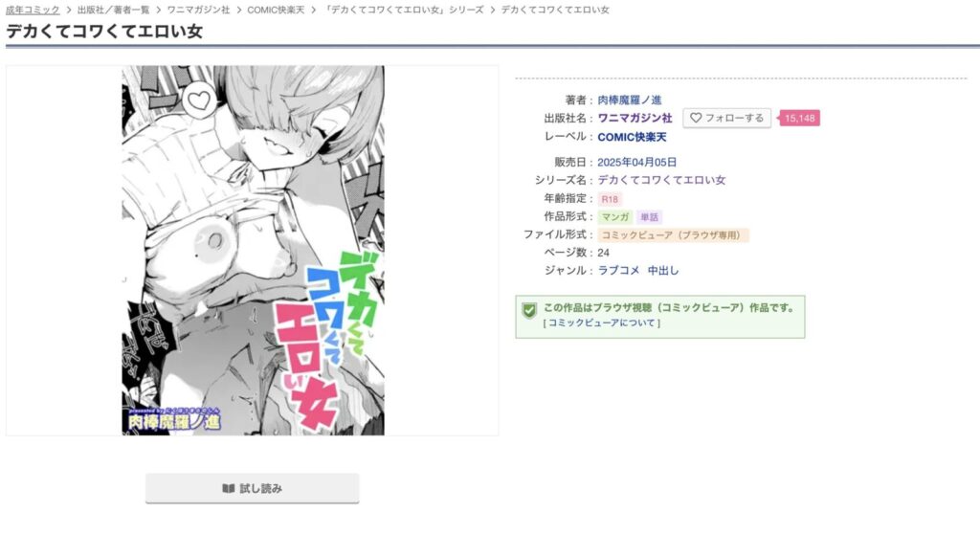Click the release date 2025年04月05日 link
980x534 pixels.
(636, 162)
